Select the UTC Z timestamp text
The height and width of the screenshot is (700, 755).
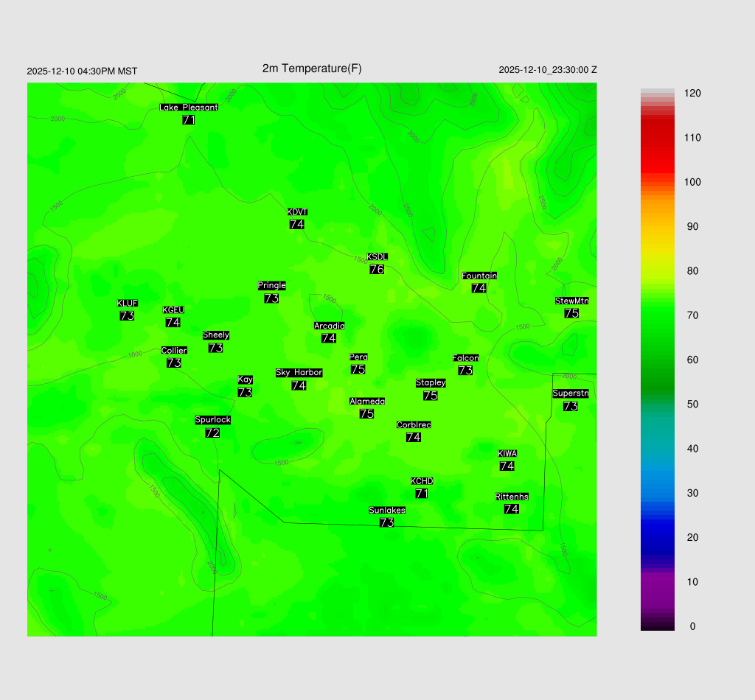[x=547, y=70]
